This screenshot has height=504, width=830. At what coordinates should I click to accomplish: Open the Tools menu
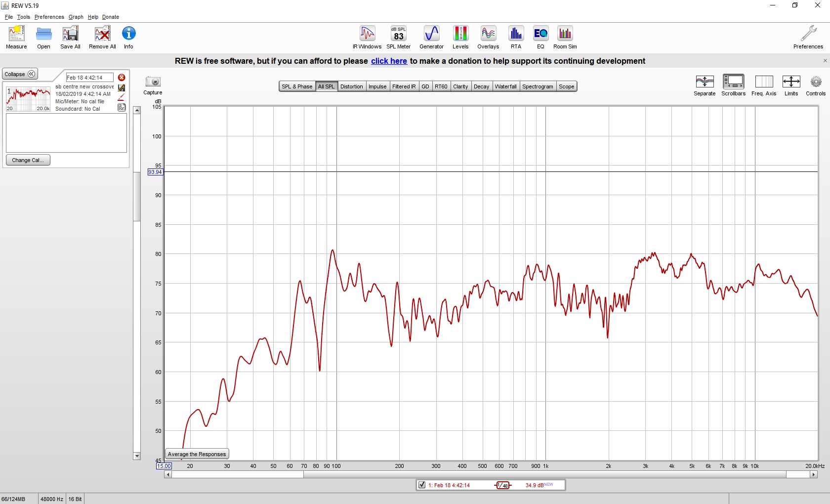click(x=23, y=17)
